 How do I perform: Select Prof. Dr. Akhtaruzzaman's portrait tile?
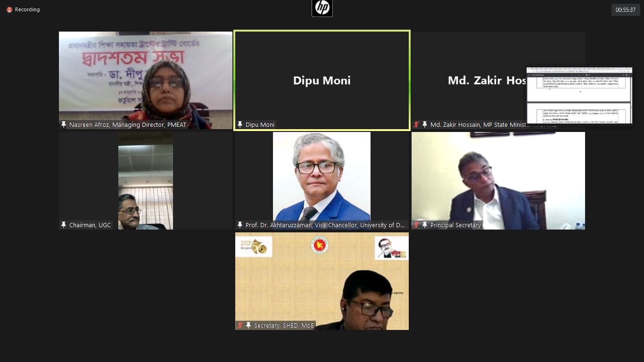(322, 181)
